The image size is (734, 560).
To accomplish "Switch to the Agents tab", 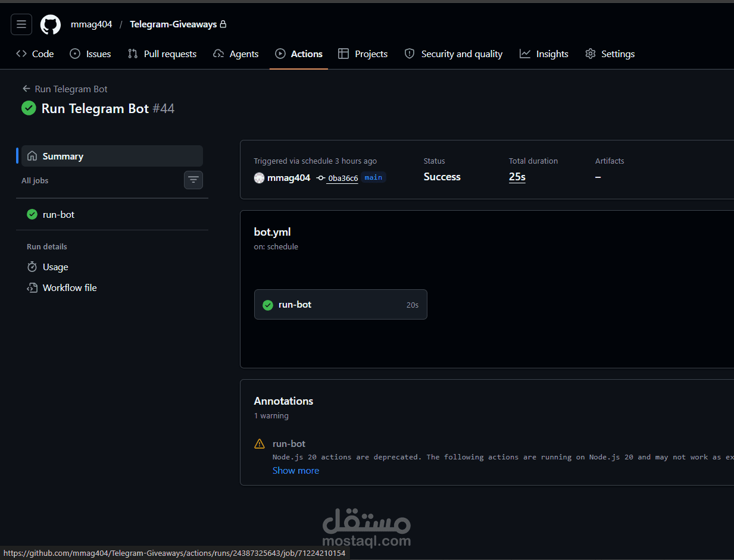I will pyautogui.click(x=236, y=54).
